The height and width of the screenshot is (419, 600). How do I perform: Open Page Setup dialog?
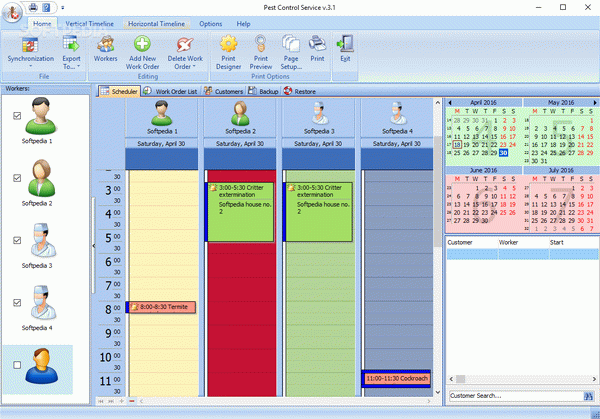291,52
